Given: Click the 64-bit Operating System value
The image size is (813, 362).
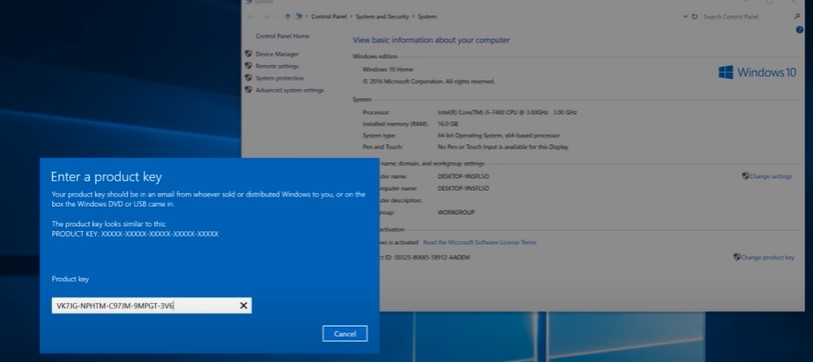Looking at the screenshot, I should (498, 135).
